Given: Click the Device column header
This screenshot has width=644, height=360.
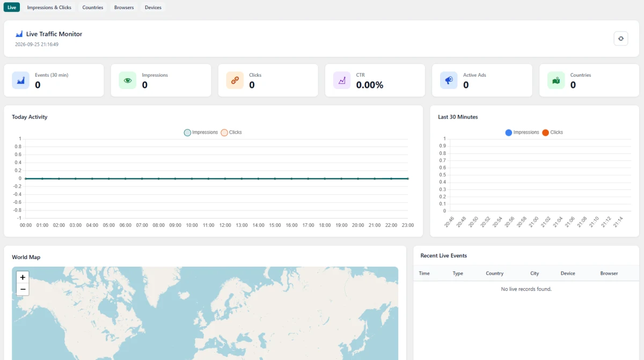Looking at the screenshot, I should coord(568,274).
